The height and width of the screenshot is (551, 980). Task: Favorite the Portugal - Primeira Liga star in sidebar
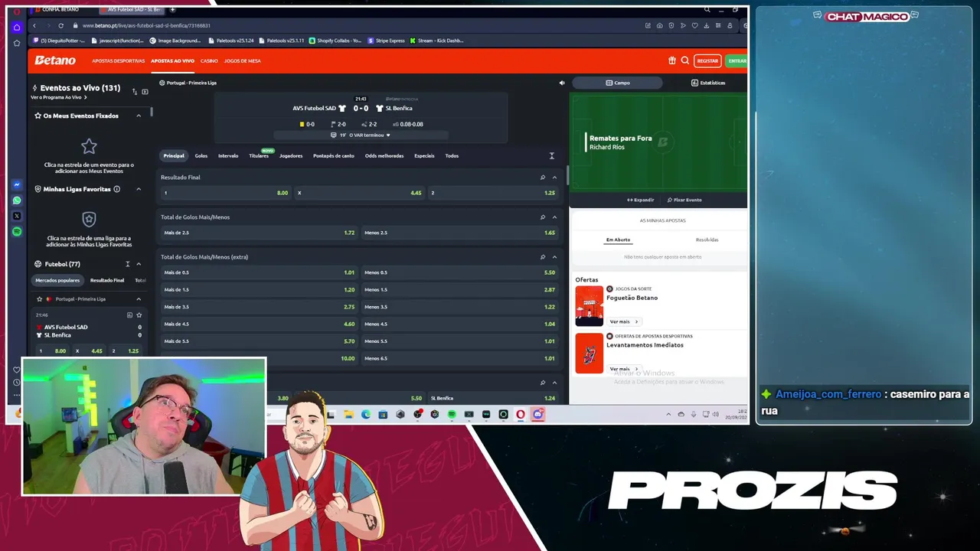click(x=40, y=299)
